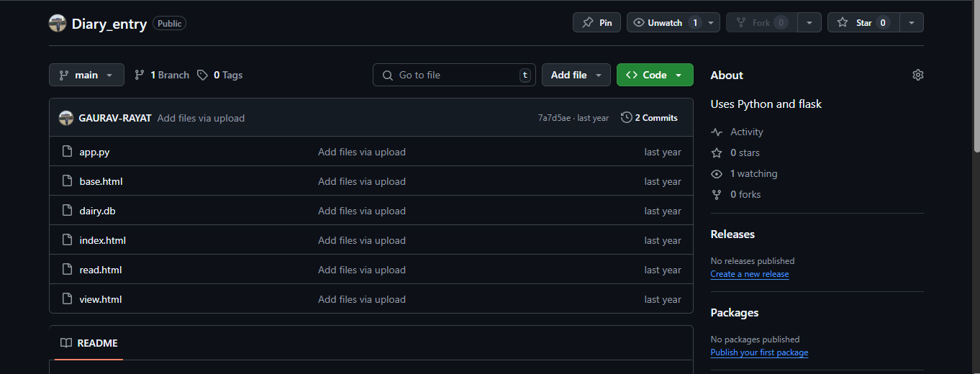Screen dimensions: 980x374
Task: View the 1 Branch link
Action: 162,75
